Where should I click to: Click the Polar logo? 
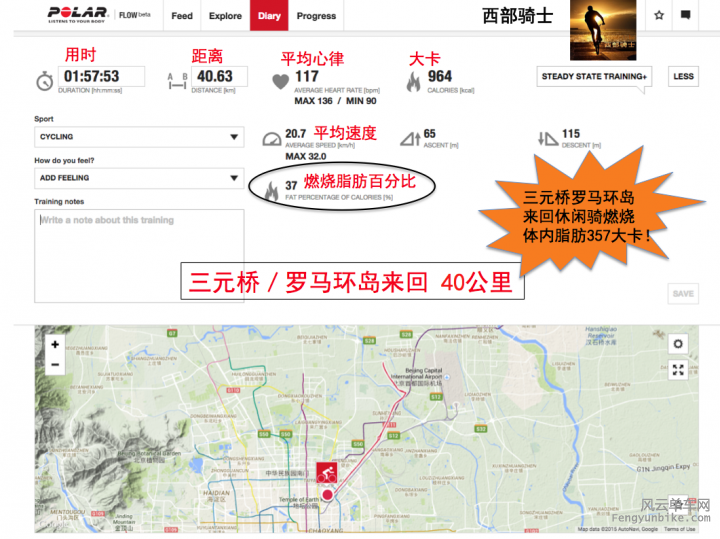click(x=78, y=14)
